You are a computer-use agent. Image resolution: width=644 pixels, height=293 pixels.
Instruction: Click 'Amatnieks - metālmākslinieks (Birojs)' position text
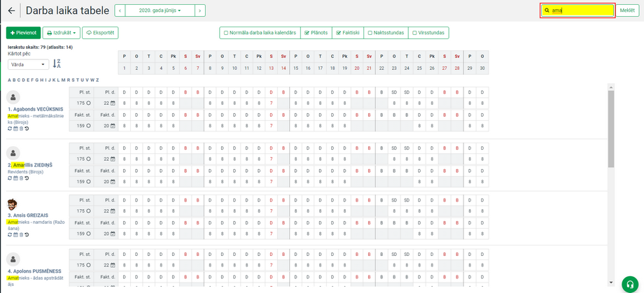(x=36, y=119)
